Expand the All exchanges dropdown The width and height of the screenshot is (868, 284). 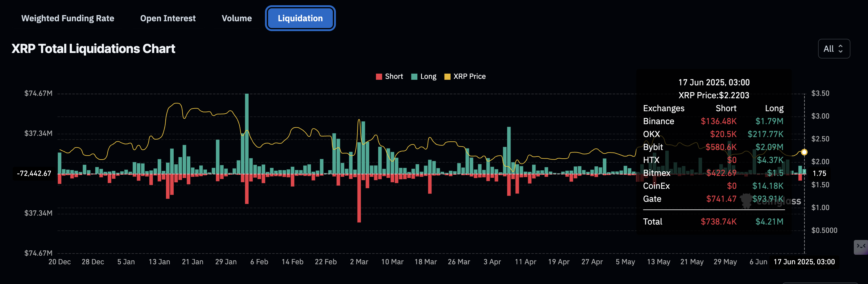click(x=833, y=49)
